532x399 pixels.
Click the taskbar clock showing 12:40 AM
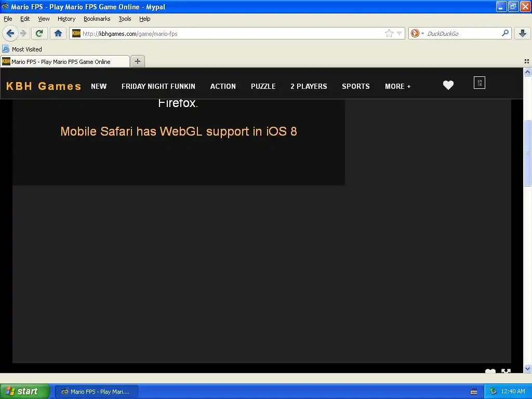513,392
